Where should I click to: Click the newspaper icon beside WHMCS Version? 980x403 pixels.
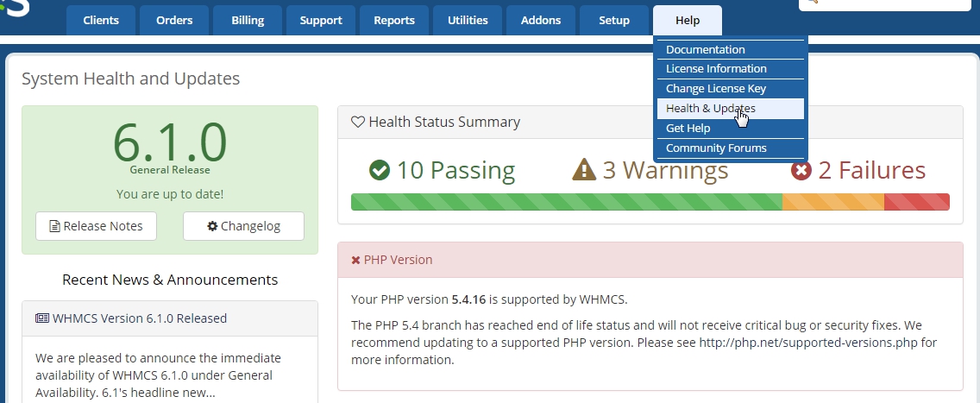click(x=42, y=318)
